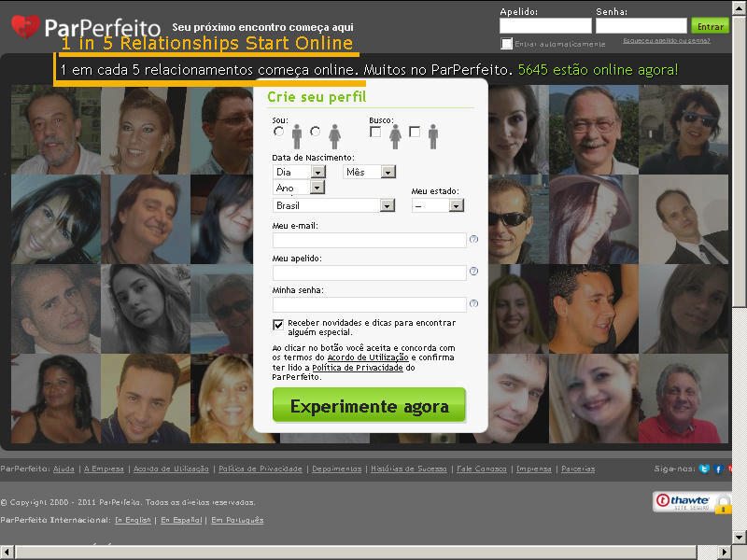
Task: Enable Entrar automaticamente checkbox
Action: point(506,43)
